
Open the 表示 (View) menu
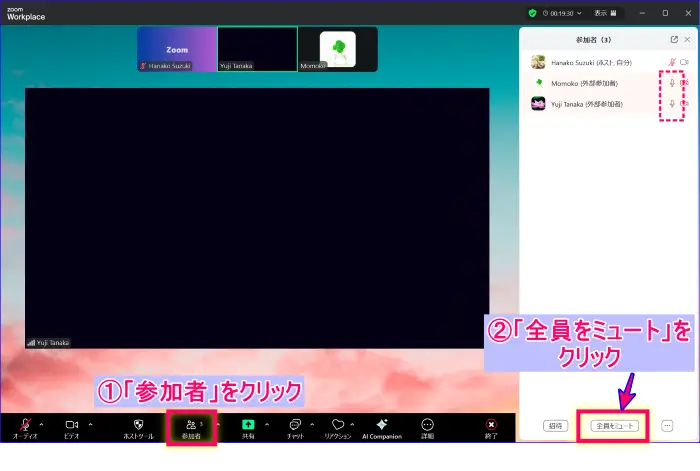pos(605,13)
